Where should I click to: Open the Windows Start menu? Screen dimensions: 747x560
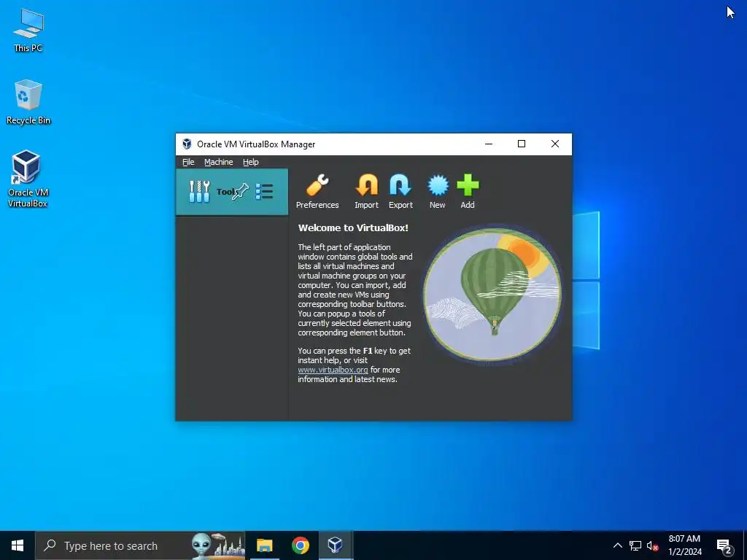click(x=18, y=545)
